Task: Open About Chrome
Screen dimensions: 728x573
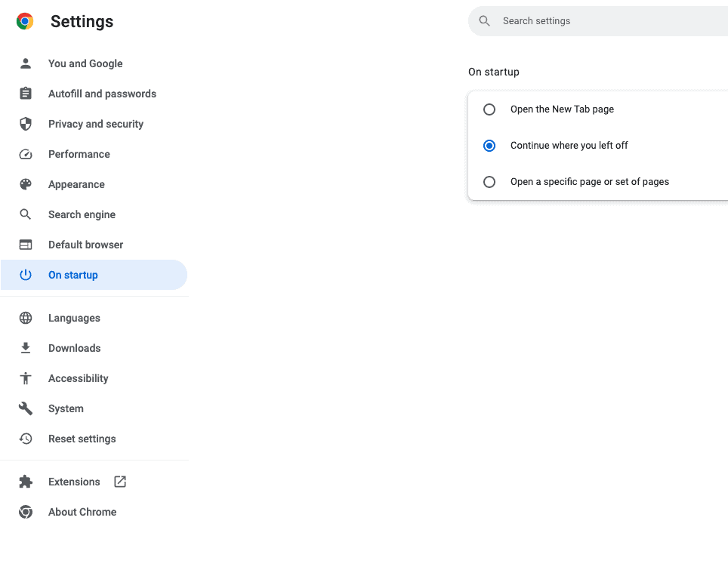Action: click(82, 512)
